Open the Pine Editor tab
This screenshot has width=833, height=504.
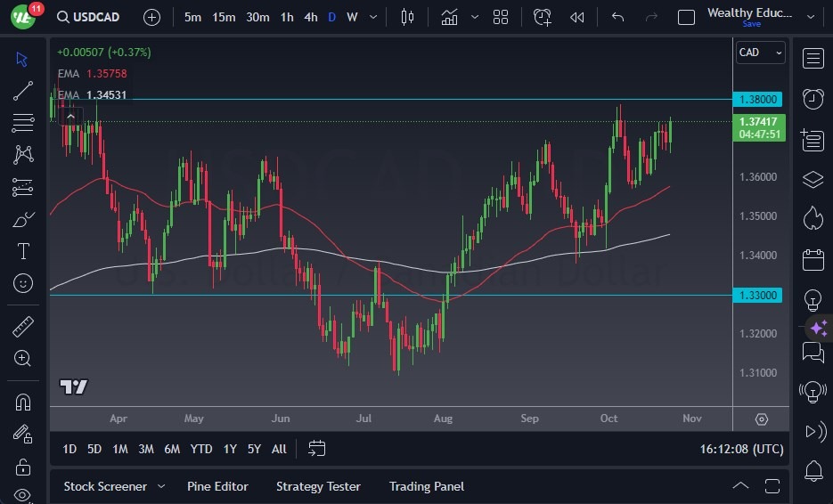217,486
